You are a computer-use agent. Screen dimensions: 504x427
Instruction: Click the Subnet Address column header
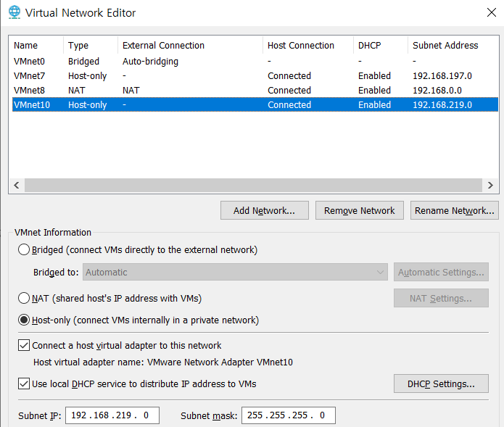tap(453, 45)
